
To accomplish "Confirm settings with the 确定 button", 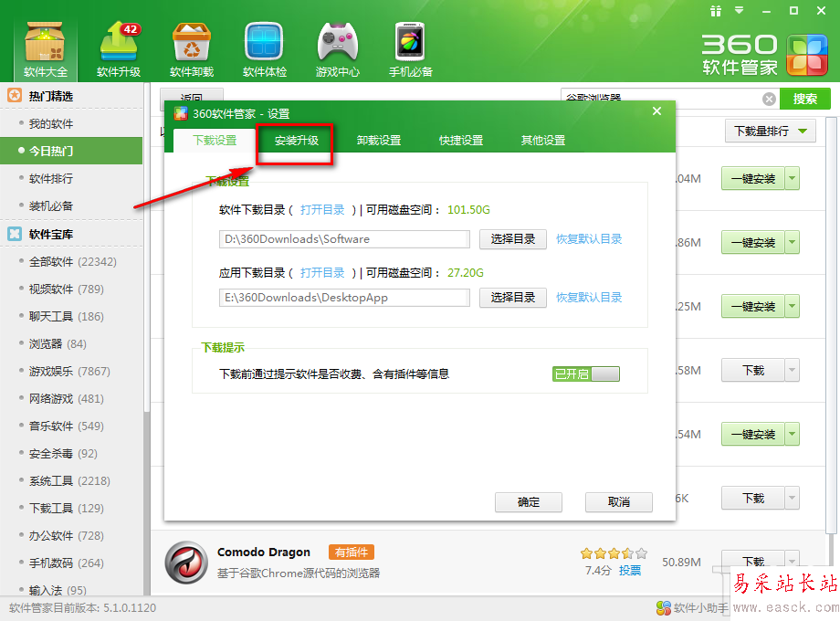I will (x=528, y=502).
